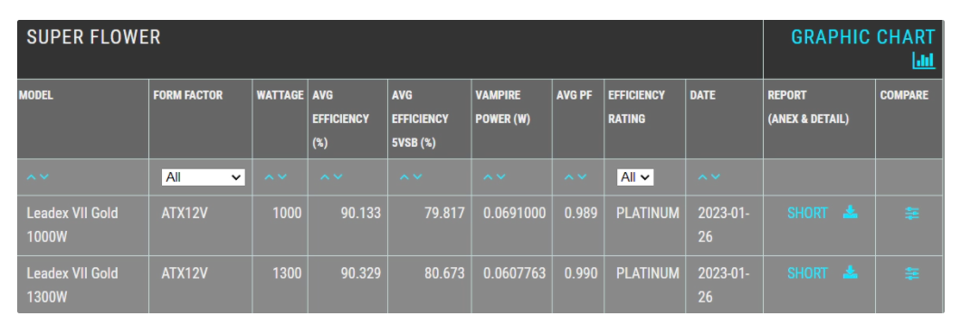Click the 80.673 5VSB efficiency value
Image resolution: width=980 pixels, height=335 pixels.
[x=444, y=273]
